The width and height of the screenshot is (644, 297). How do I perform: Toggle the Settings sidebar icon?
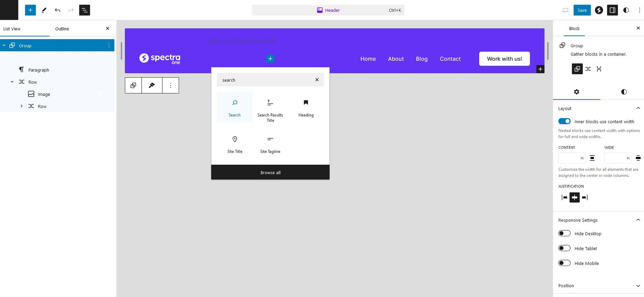tap(612, 10)
